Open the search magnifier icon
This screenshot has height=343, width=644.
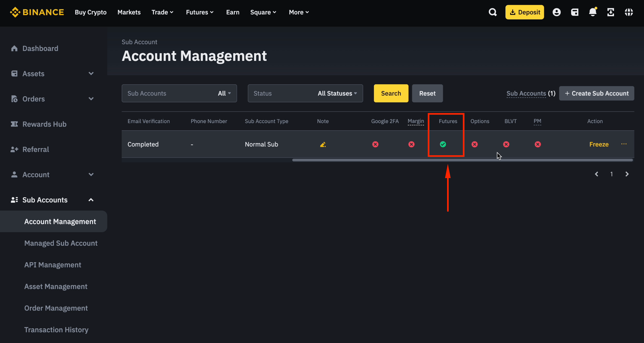(493, 12)
